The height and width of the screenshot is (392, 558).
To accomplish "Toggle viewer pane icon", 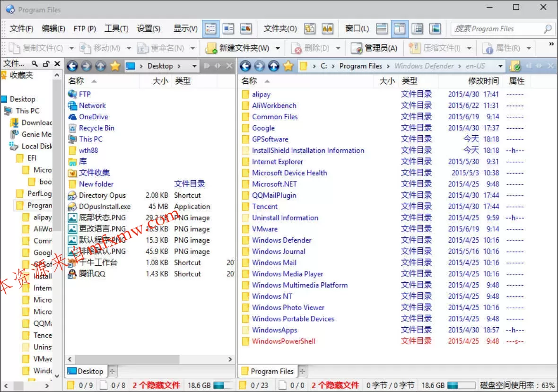I will point(435,28).
